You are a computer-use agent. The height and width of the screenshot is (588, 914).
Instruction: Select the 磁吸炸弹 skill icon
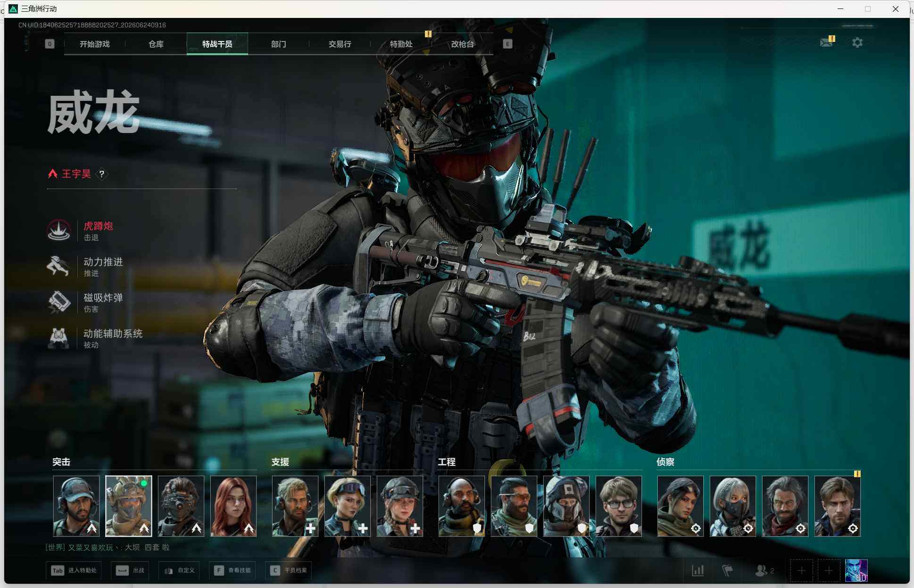(59, 302)
